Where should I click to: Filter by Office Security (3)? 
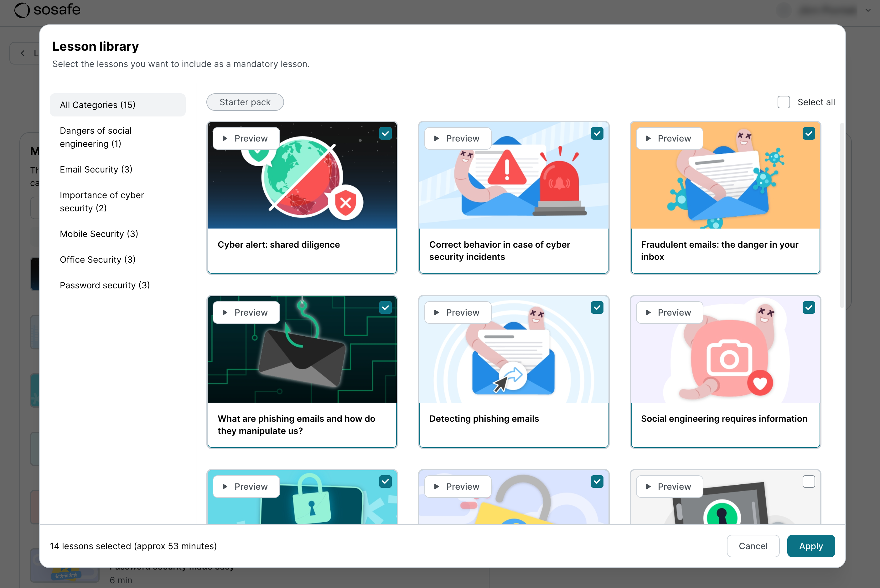tap(117, 260)
